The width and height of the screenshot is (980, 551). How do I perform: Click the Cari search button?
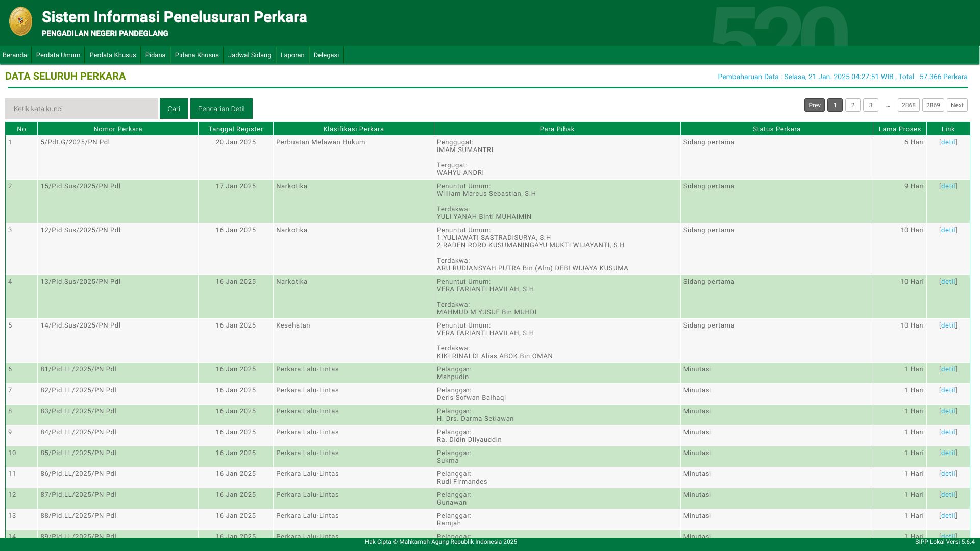click(x=174, y=108)
